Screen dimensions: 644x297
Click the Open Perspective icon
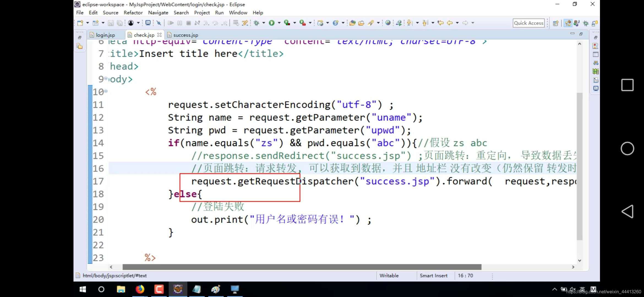pyautogui.click(x=556, y=23)
